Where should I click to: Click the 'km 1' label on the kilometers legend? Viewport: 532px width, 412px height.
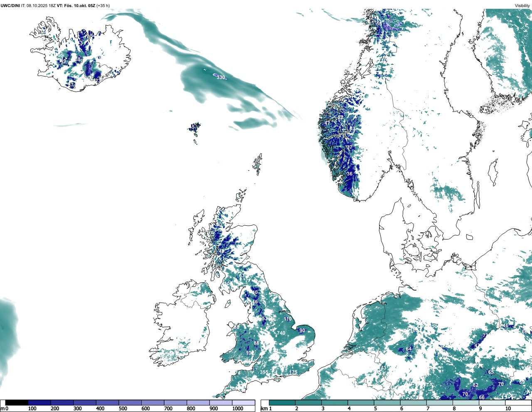pyautogui.click(x=267, y=409)
